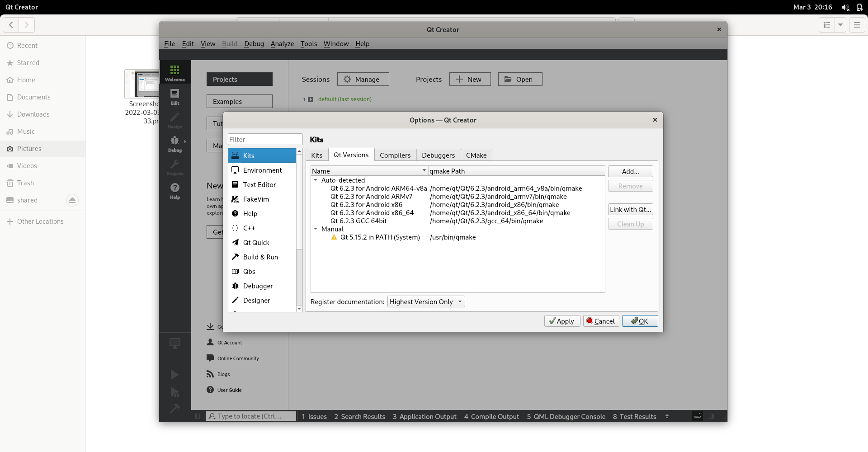This screenshot has height=452, width=868.
Task: Cancel the Options dialog
Action: point(601,321)
